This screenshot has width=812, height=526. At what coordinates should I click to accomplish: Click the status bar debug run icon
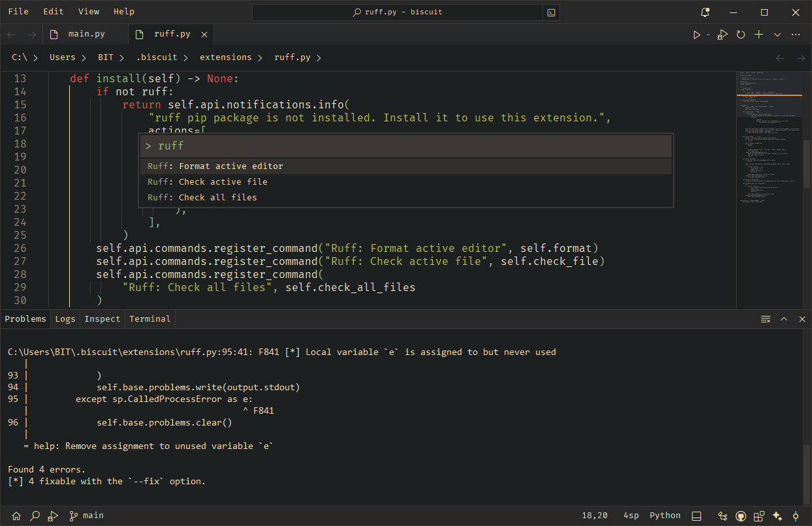point(54,516)
